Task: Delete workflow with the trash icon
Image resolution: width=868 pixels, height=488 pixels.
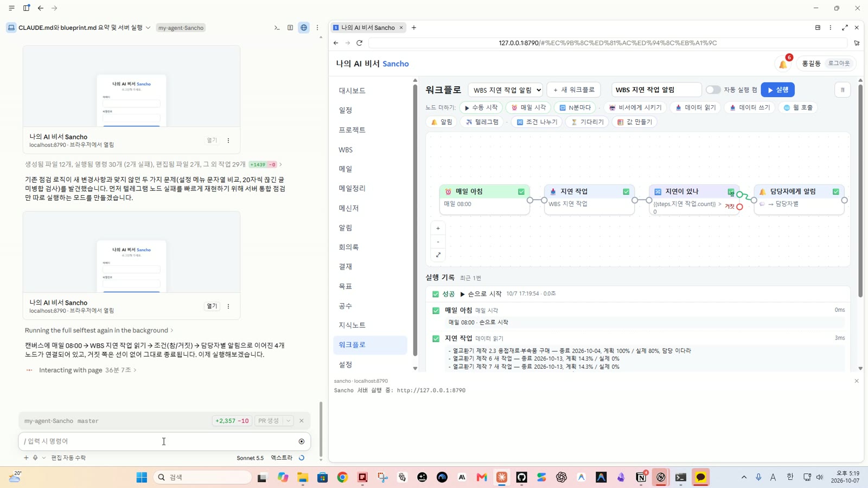Action: click(x=843, y=90)
